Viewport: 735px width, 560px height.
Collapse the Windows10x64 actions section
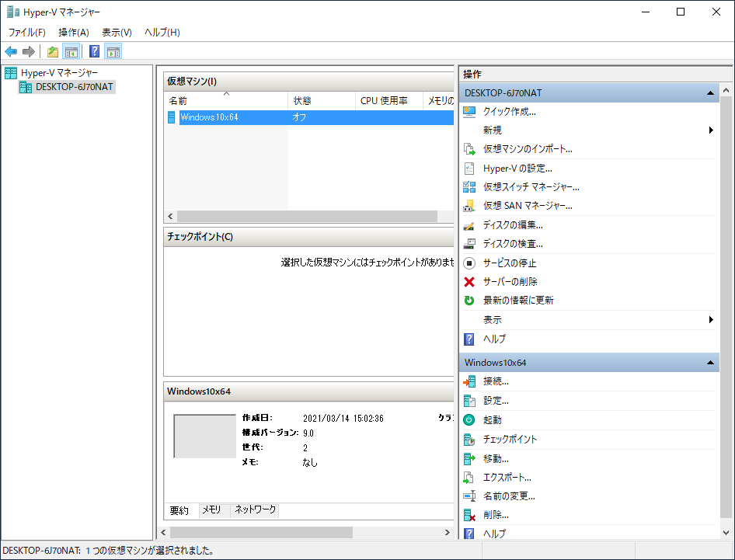click(x=711, y=363)
